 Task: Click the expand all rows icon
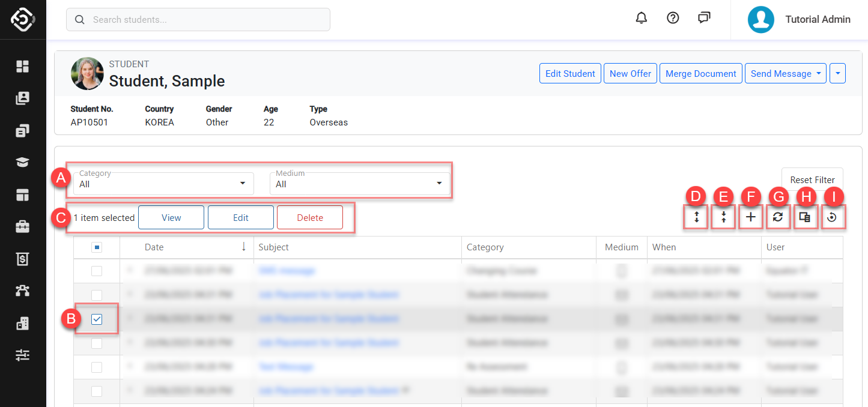(696, 217)
